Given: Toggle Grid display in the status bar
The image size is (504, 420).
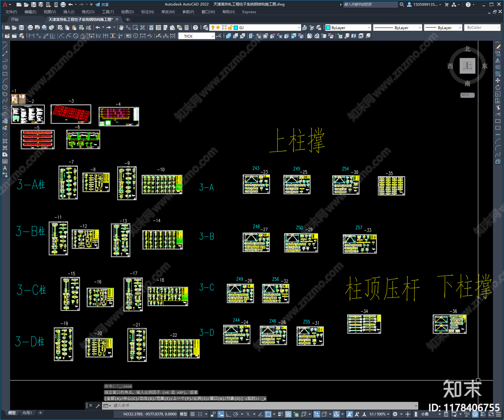Looking at the screenshot, I should [x=193, y=414].
